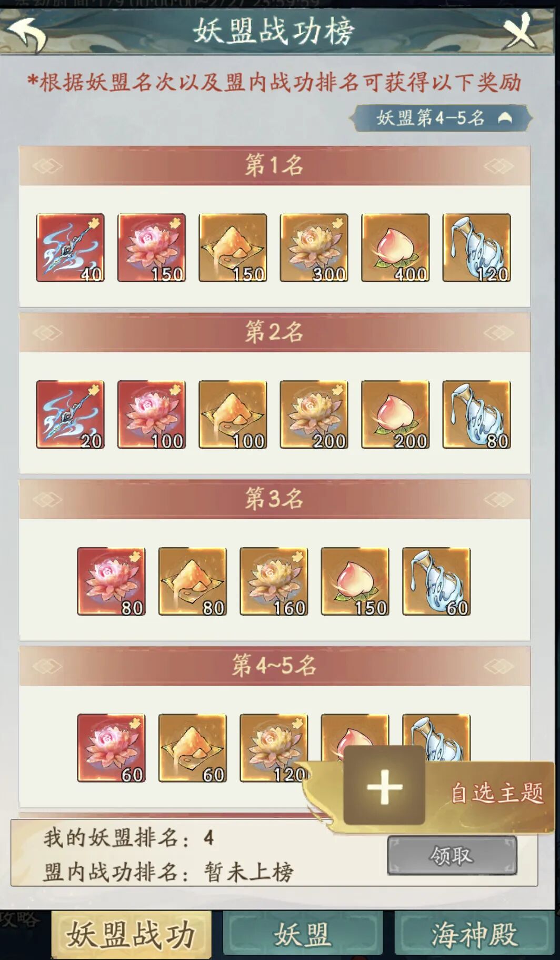Click the 领取 claim button

point(452,856)
